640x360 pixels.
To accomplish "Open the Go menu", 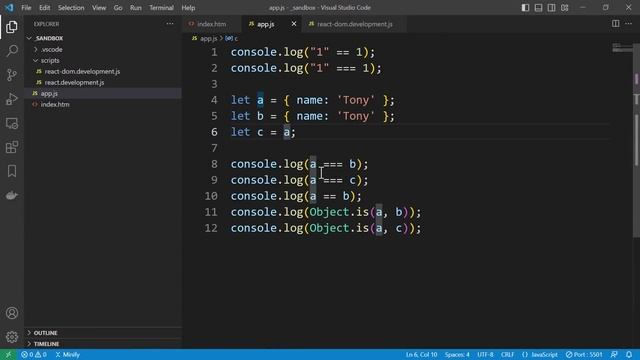I will pos(118,8).
